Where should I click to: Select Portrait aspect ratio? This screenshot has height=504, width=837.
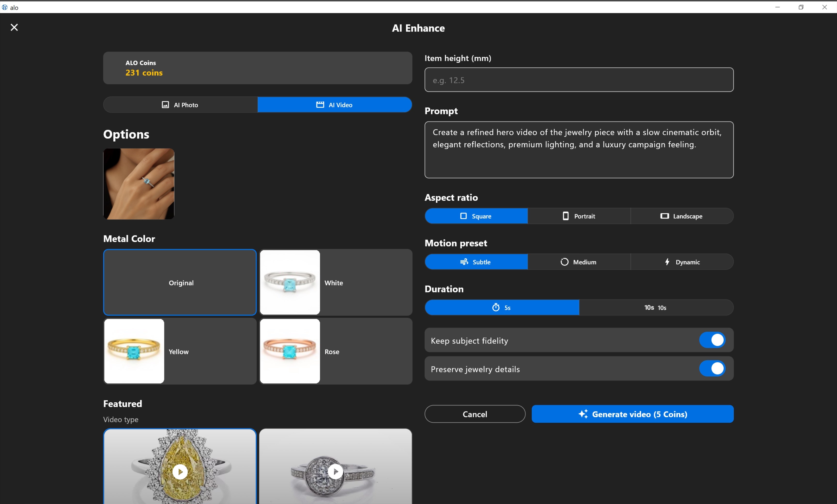point(579,216)
